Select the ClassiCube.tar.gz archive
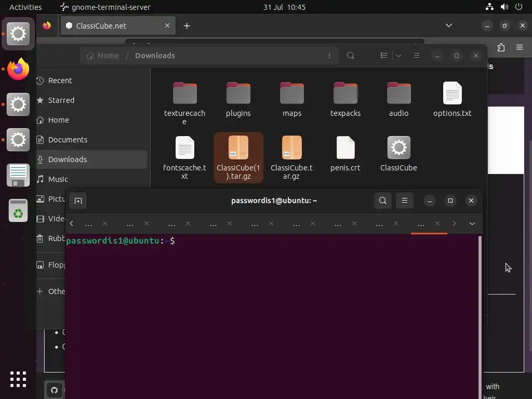Image resolution: width=532 pixels, height=399 pixels. (292, 157)
